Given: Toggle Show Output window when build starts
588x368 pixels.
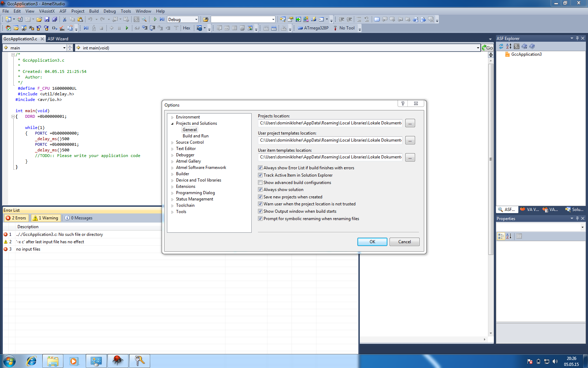Looking at the screenshot, I should (260, 211).
